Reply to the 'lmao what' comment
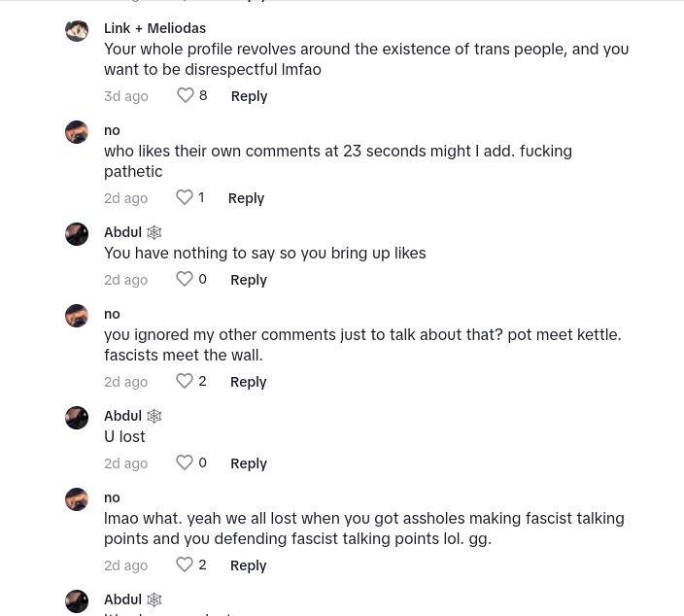Screen dimensions: 684x616 248,565
